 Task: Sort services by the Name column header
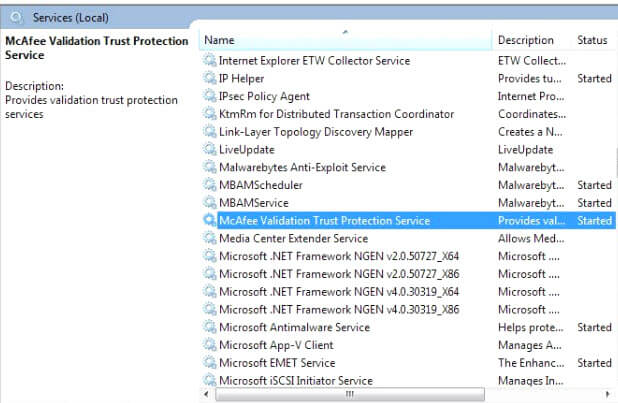(x=346, y=40)
